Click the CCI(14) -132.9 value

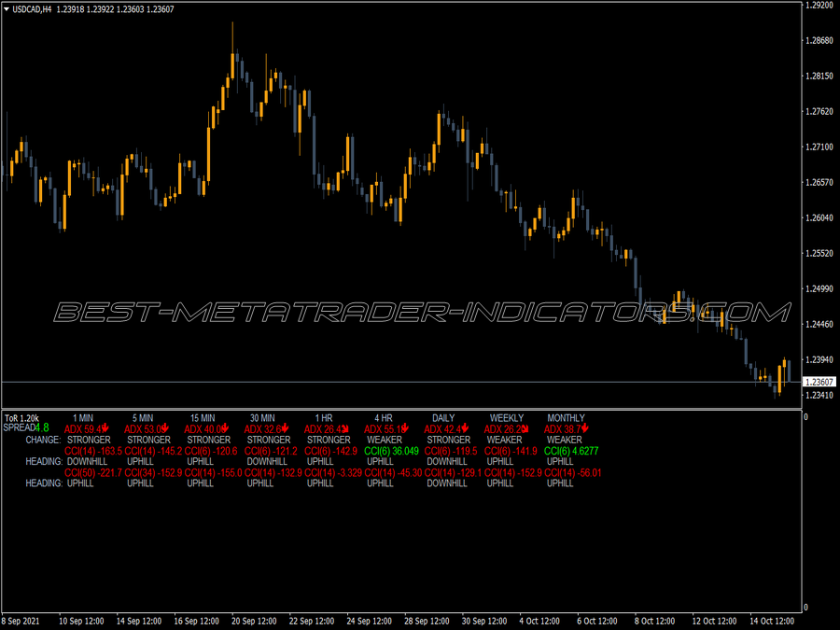[273, 473]
